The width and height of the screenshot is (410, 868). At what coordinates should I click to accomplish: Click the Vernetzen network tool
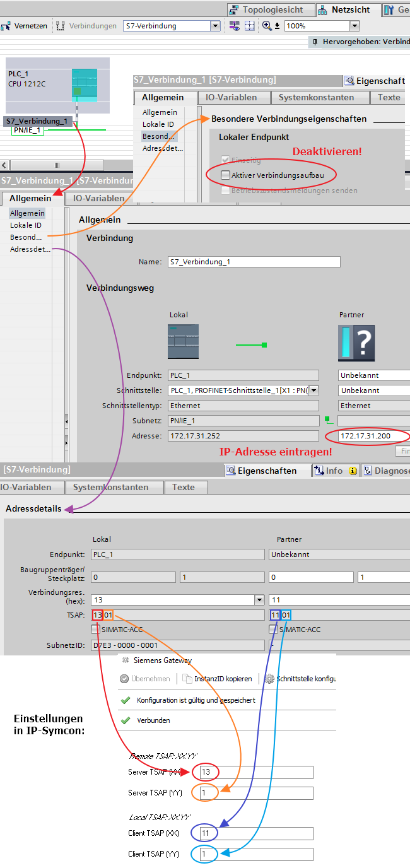coord(25,26)
